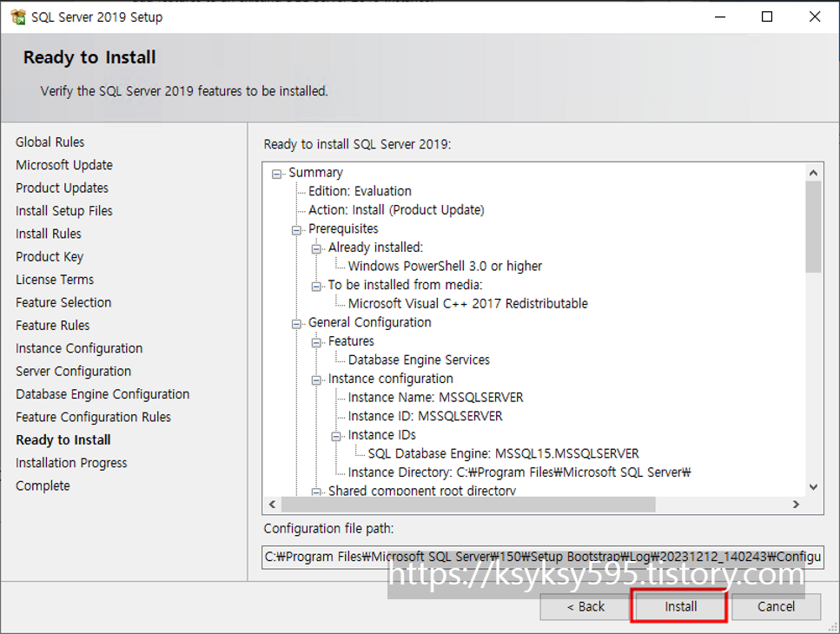Select the Ready to Install step
Image resolution: width=840 pixels, height=634 pixels.
(x=63, y=440)
